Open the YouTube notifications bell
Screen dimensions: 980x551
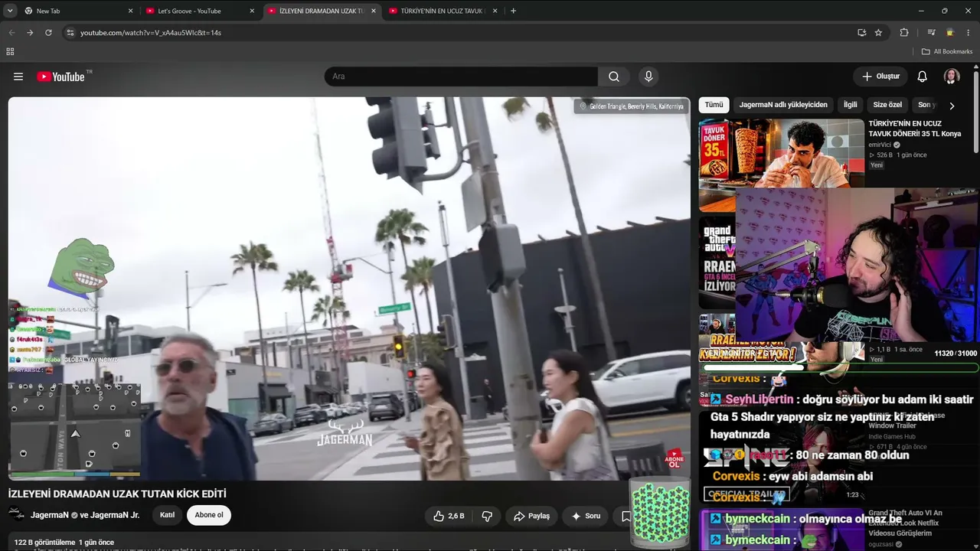923,77
